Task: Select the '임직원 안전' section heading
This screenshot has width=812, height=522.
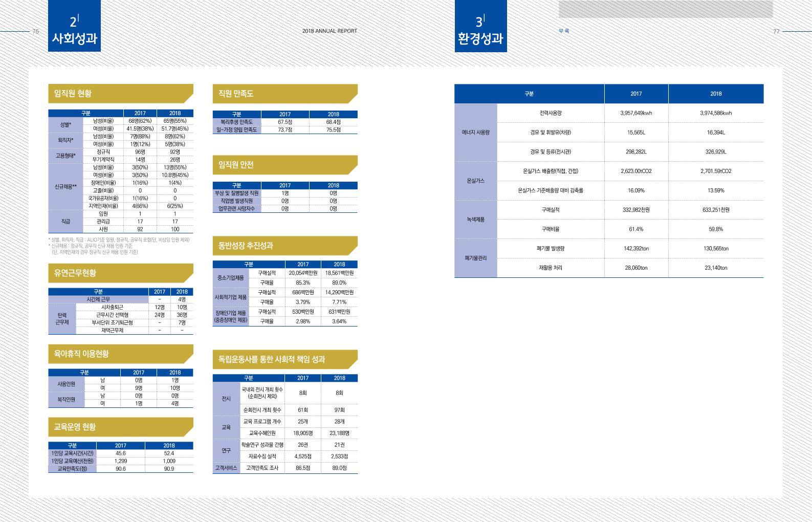Action: pyautogui.click(x=285, y=165)
